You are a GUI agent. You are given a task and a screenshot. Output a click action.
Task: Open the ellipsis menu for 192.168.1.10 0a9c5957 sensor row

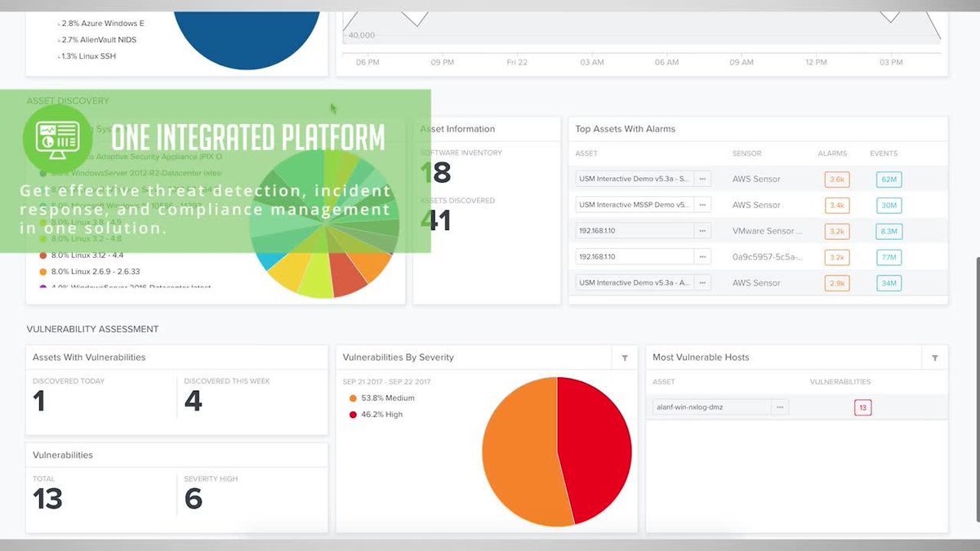click(x=702, y=256)
